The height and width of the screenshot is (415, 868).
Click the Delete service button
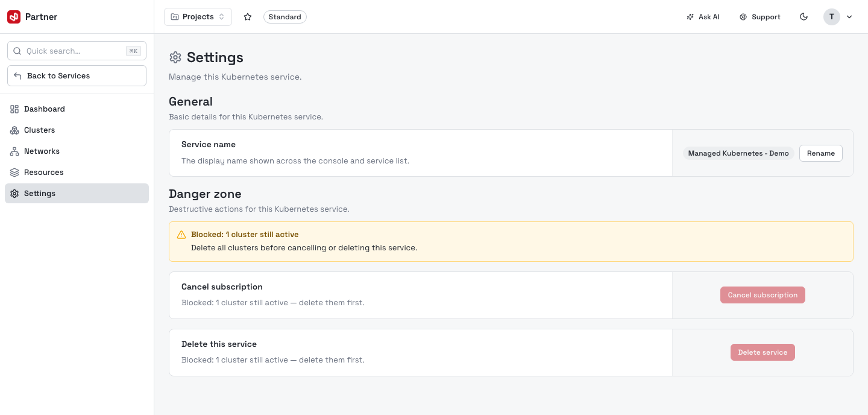point(763,352)
